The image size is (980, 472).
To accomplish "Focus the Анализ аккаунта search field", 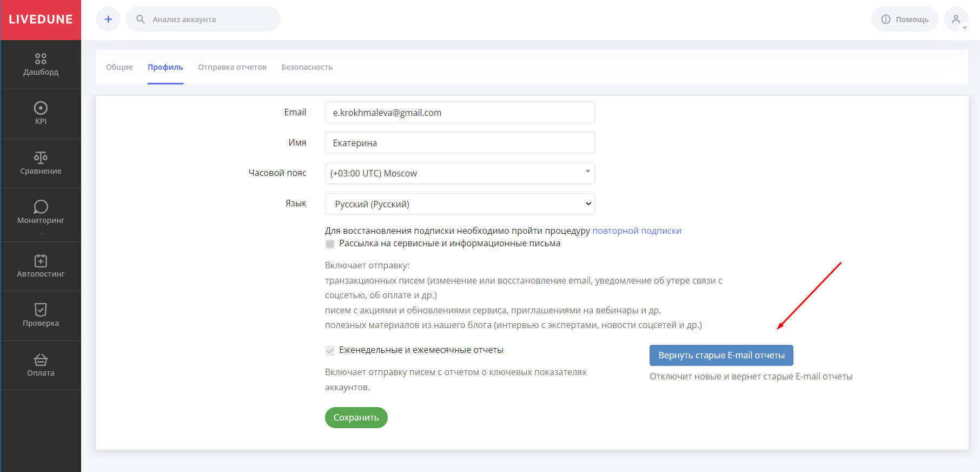I will tap(203, 19).
